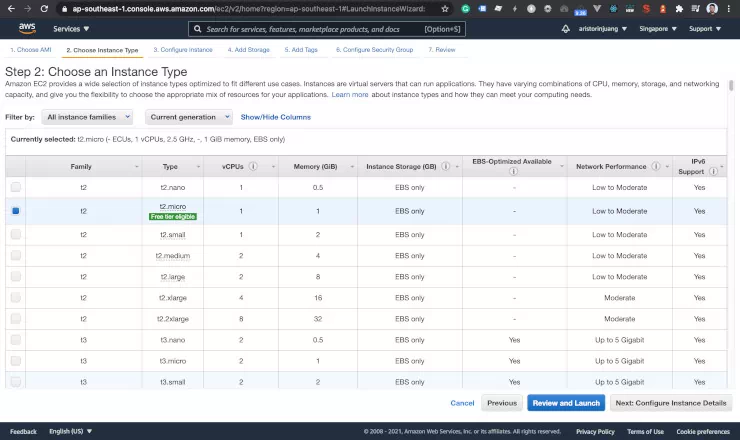Open the Privacy Policy link
Image resolution: width=740 pixels, height=440 pixels.
click(x=595, y=432)
